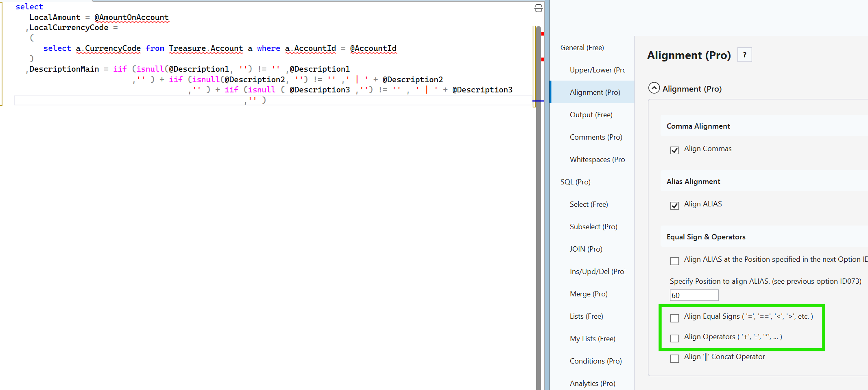The width and height of the screenshot is (868, 390).
Task: Select Subselect (Pro) in sidebar
Action: point(593,227)
